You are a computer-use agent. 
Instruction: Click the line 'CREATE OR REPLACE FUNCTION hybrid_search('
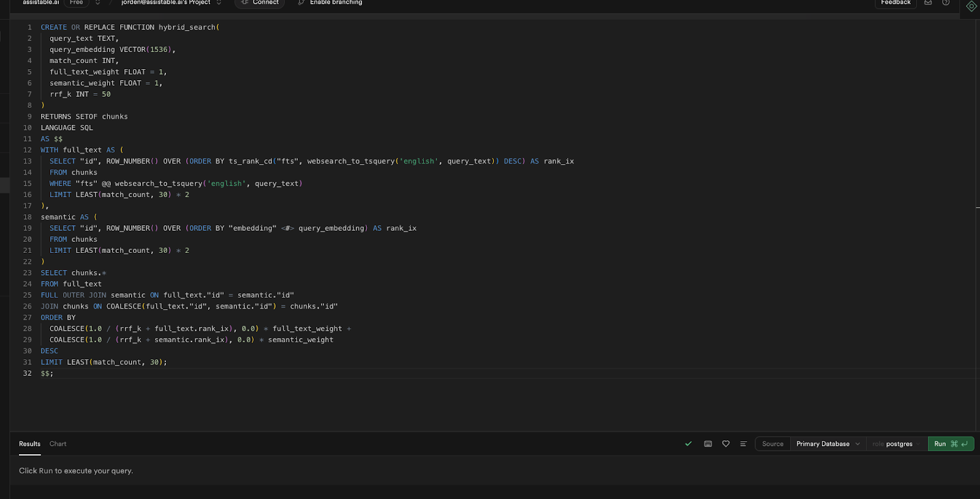130,28
